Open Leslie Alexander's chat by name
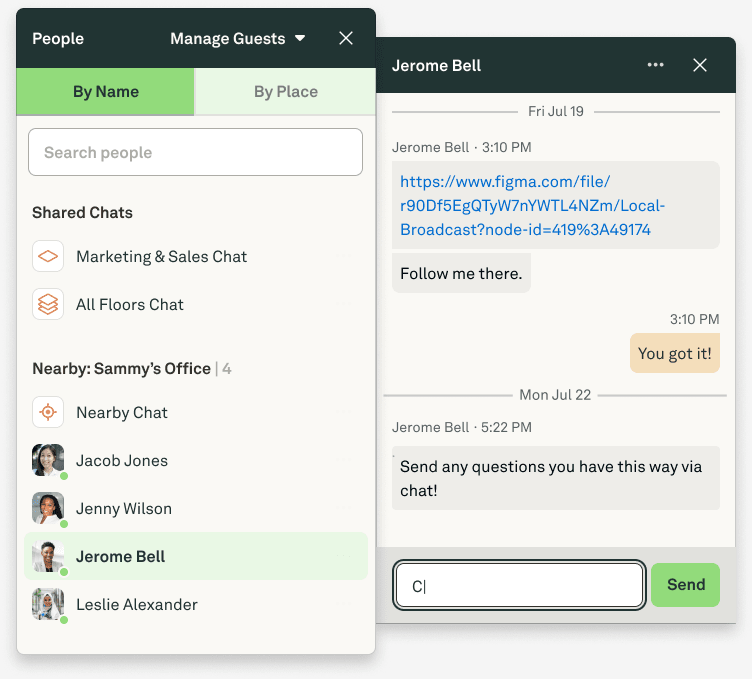 coord(137,605)
